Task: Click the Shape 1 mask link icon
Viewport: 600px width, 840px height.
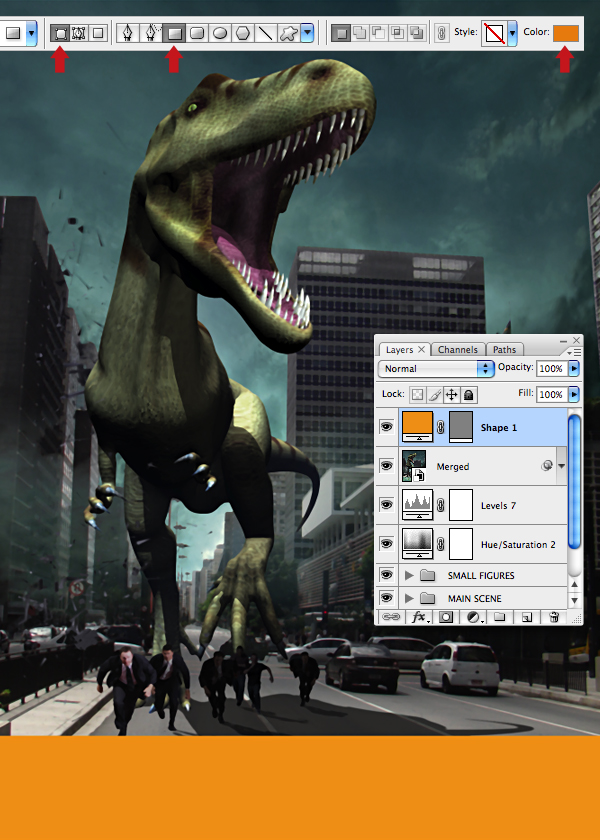Action: [441, 428]
